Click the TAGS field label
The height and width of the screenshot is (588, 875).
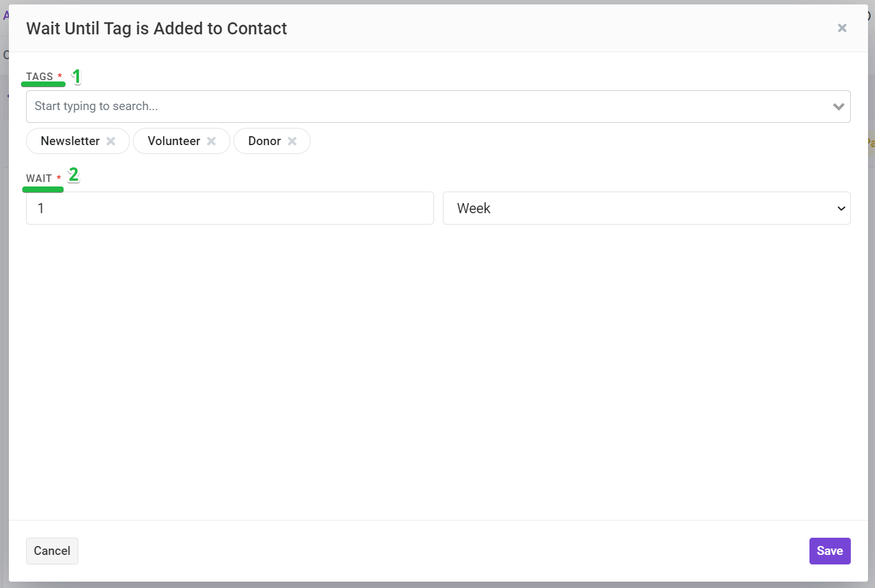point(39,76)
